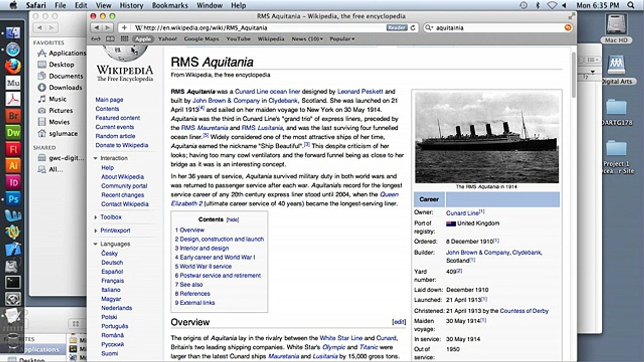Launch Safari from the Dock
Screen dimensions: 644x362
click(13, 49)
